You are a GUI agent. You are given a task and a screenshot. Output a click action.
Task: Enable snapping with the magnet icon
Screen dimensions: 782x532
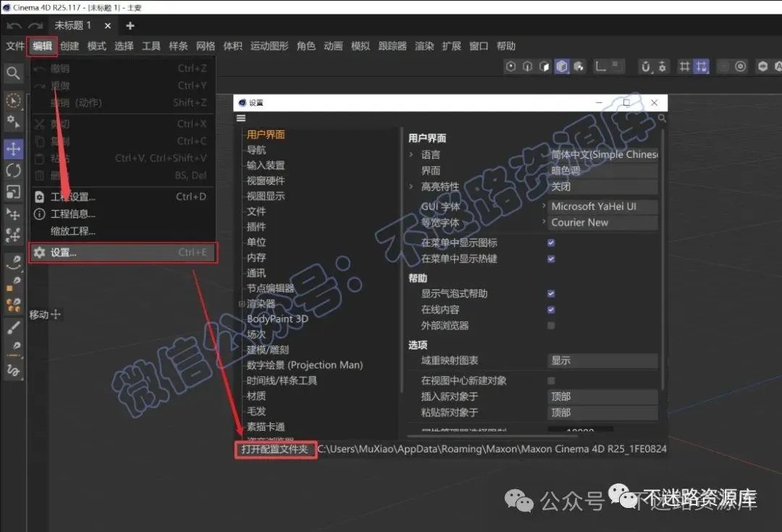pos(646,67)
